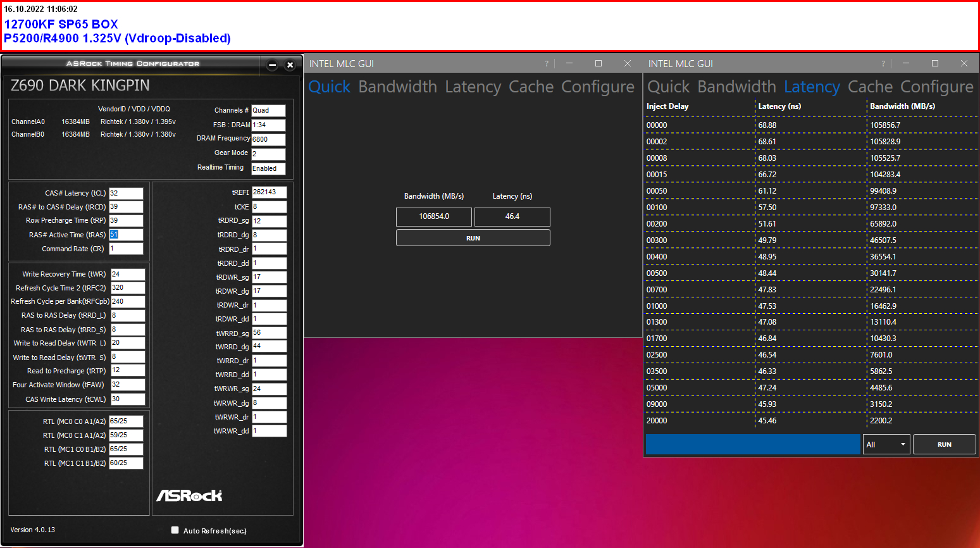The height and width of the screenshot is (548, 980).
Task: Open the Bandwidth tab in the MLC window showing Quick results
Action: point(397,87)
